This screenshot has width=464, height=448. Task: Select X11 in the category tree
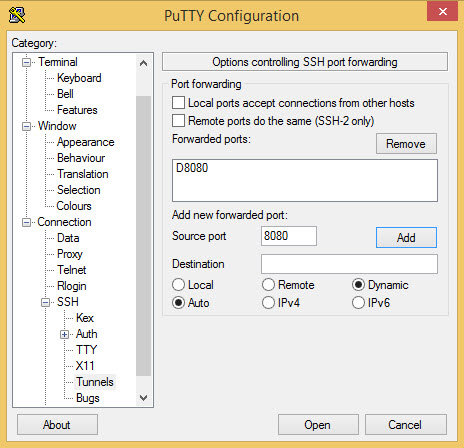85,366
